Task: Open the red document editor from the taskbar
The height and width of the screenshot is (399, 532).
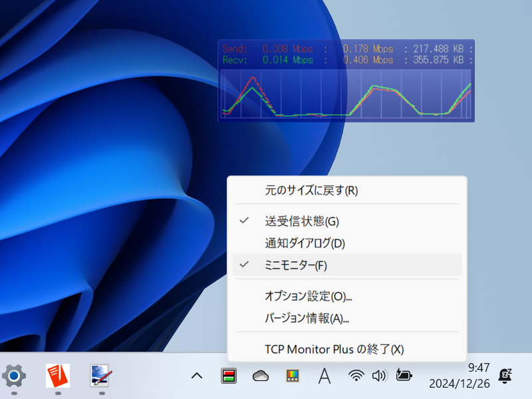Action: pos(57,374)
